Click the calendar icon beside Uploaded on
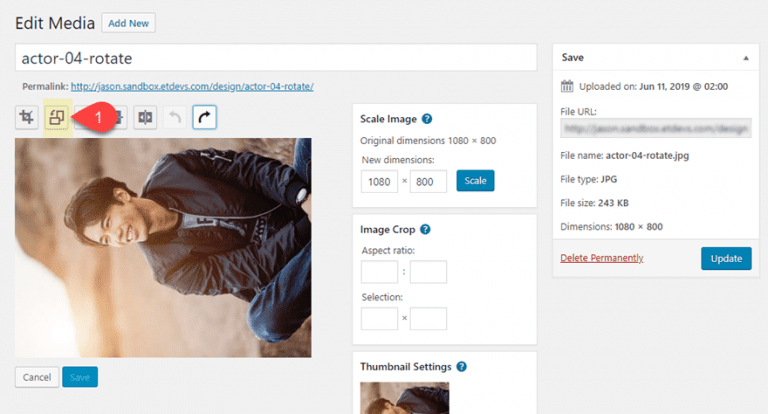Screen dimensions: 768x414 point(567,86)
